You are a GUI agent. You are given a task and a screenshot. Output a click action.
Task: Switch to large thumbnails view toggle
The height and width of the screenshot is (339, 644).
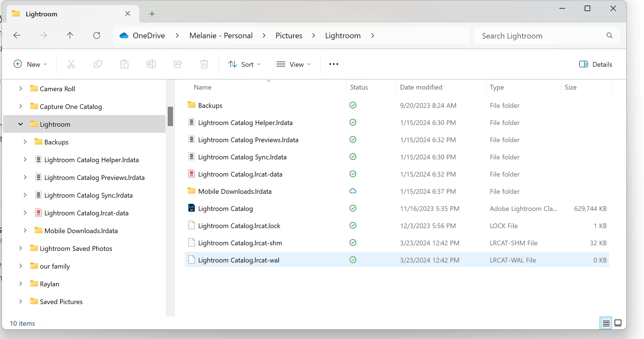pyautogui.click(x=618, y=323)
